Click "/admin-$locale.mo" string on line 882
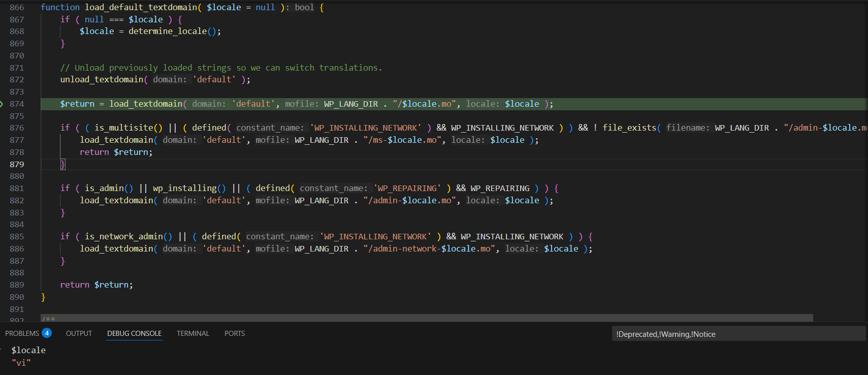The image size is (868, 375). point(410,200)
